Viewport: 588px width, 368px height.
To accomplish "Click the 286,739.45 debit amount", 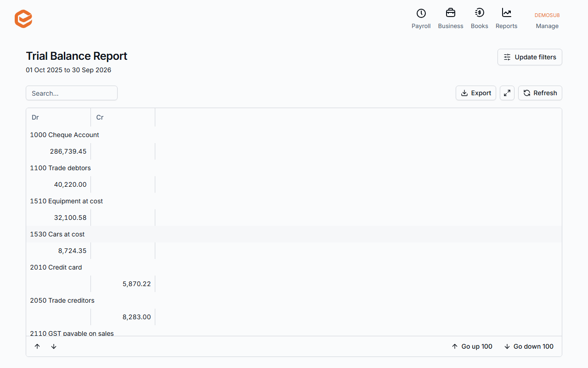I will click(x=68, y=151).
